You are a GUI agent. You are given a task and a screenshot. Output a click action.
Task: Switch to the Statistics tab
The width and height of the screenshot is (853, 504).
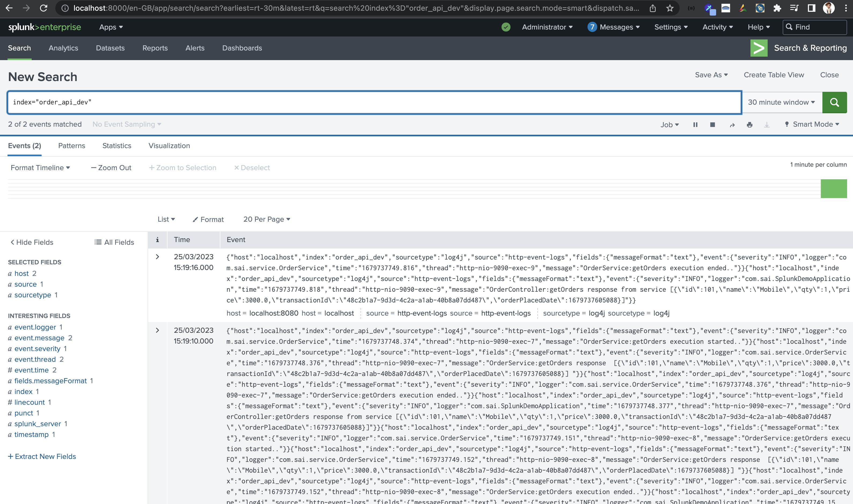(116, 146)
